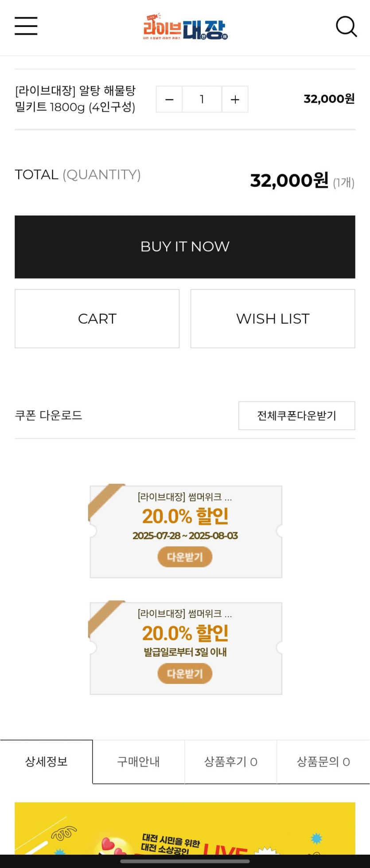Tap the second coupon ticket card
370x868 pixels.
pos(186,633)
